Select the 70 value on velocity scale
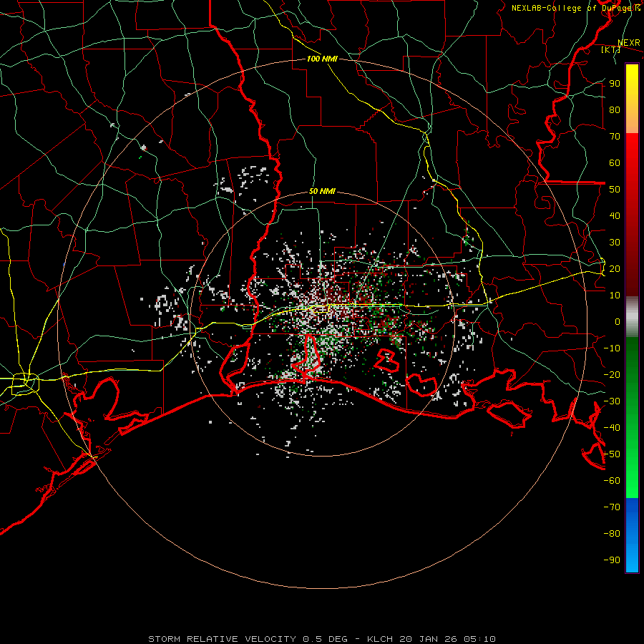Screen dimensions: 644x644 pos(615,137)
